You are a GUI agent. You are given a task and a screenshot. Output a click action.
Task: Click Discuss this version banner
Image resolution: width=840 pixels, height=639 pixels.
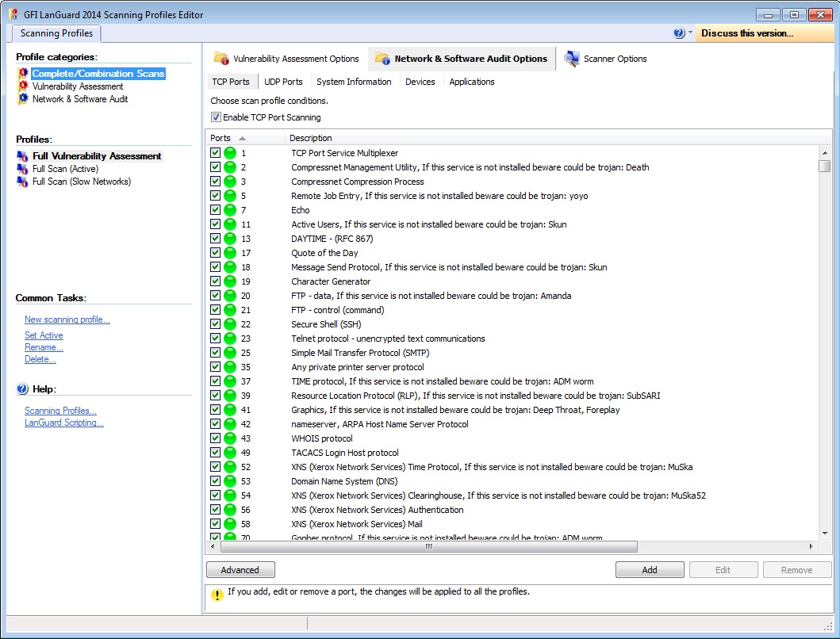(x=764, y=33)
